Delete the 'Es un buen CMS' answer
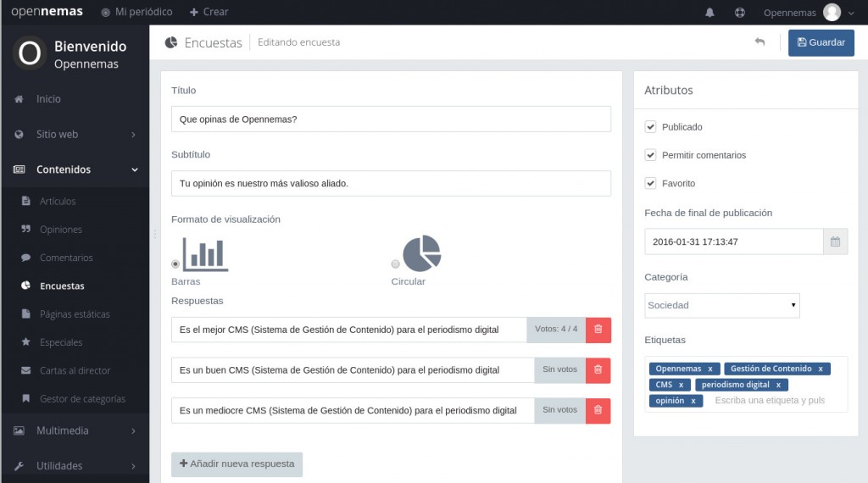The height and width of the screenshot is (483, 868). (x=598, y=370)
